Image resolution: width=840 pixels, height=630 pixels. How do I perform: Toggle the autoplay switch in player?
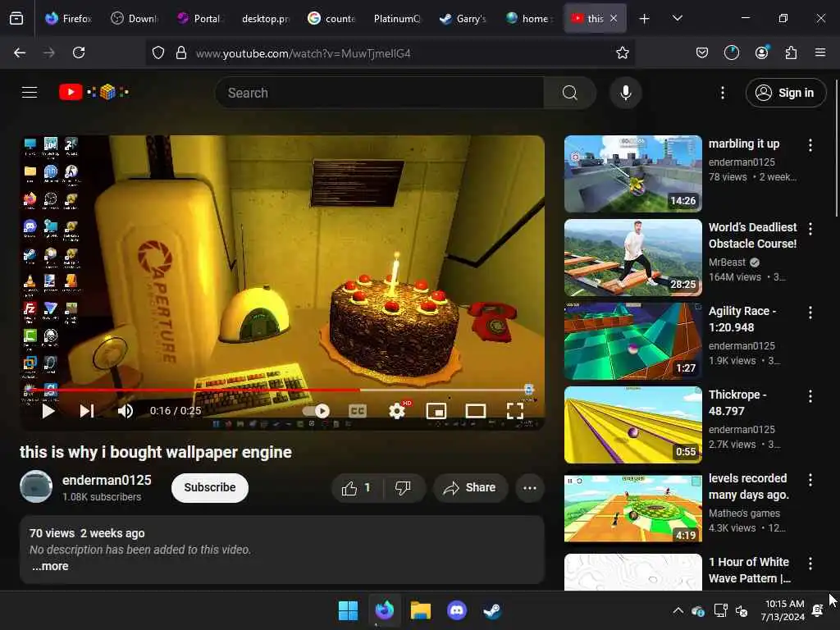point(316,411)
